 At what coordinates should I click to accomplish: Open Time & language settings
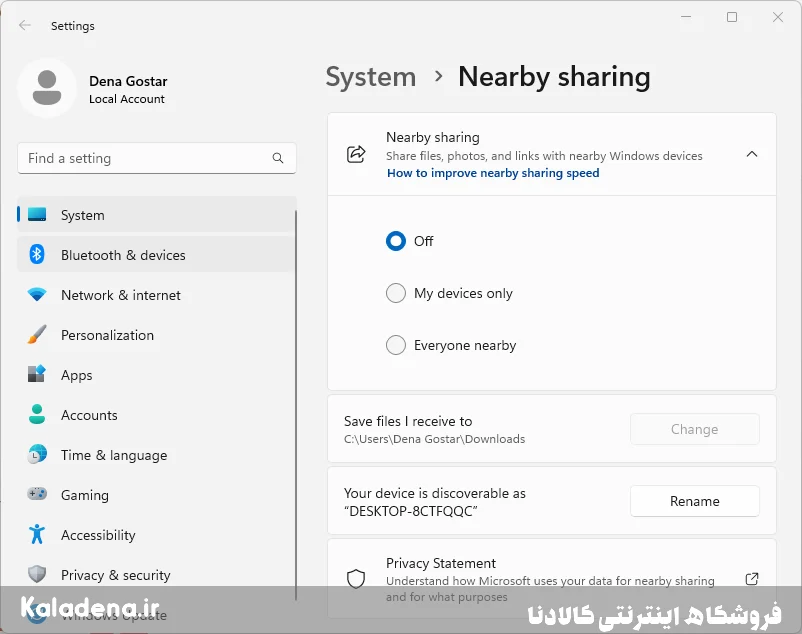pos(157,455)
